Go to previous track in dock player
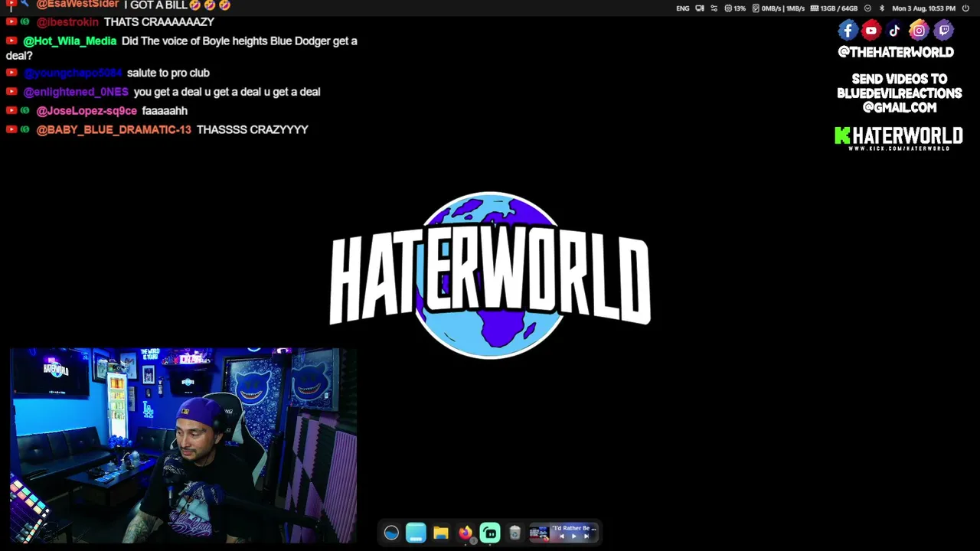The width and height of the screenshot is (980, 551). [x=561, y=536]
